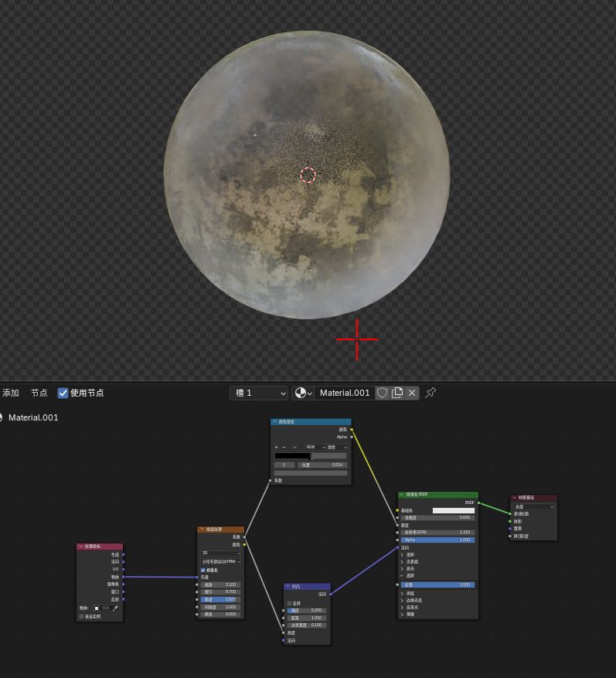
Task: Open the 添加 menu
Action: pyautogui.click(x=11, y=393)
